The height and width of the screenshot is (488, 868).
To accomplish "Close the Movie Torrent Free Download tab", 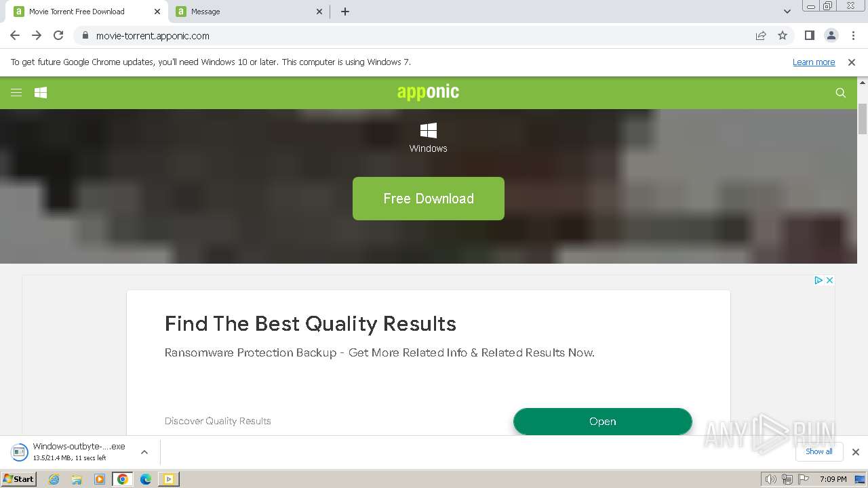I will click(x=157, y=12).
